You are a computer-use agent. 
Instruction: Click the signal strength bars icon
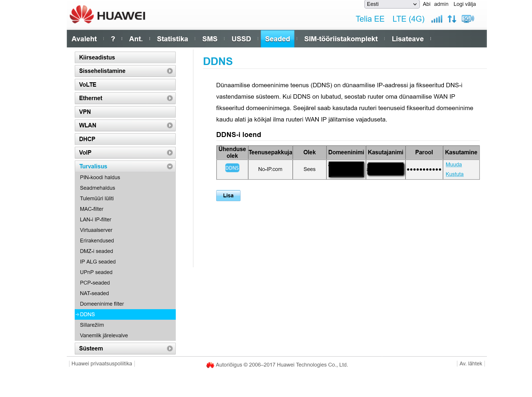click(x=436, y=19)
